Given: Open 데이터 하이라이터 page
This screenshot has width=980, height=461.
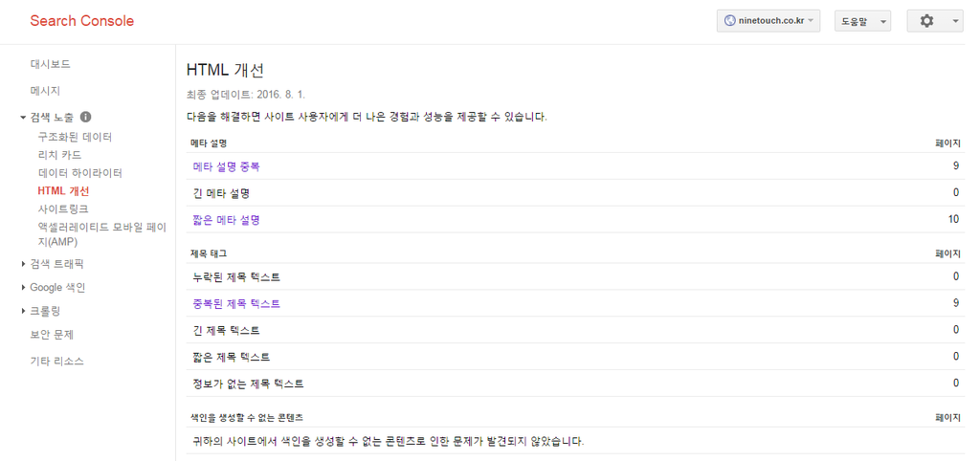Looking at the screenshot, I should (80, 172).
